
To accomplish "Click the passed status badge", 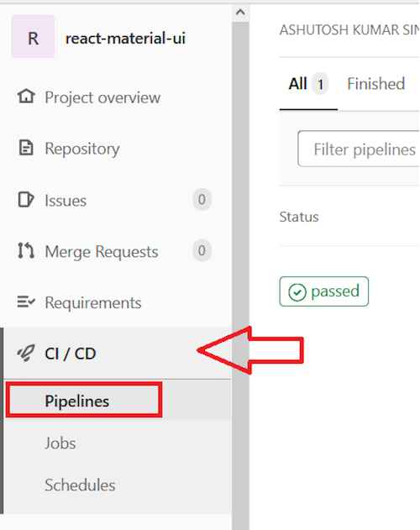I will pos(324,291).
